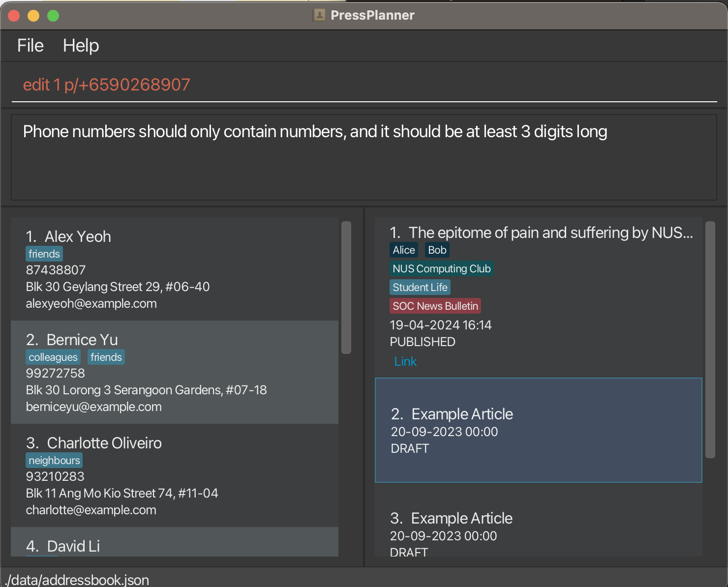Select the Alex Yeoh contact name
The image size is (728, 587).
pyautogui.click(x=78, y=236)
